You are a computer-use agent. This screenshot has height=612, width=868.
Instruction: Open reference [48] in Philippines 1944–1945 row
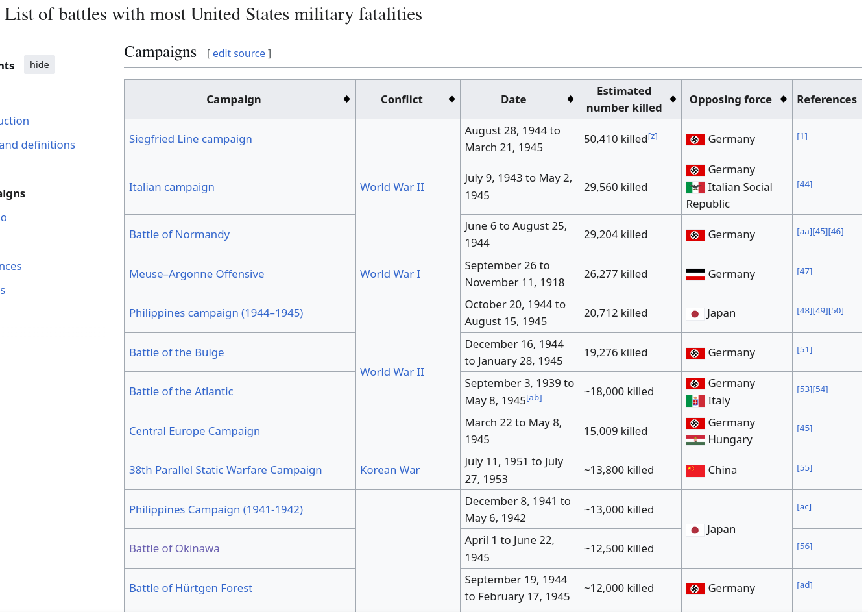(804, 311)
